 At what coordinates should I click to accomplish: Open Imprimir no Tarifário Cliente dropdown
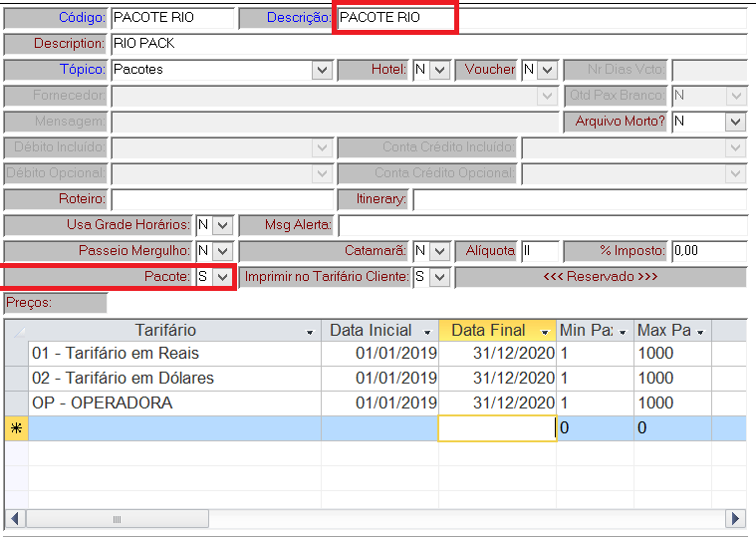pyautogui.click(x=440, y=277)
